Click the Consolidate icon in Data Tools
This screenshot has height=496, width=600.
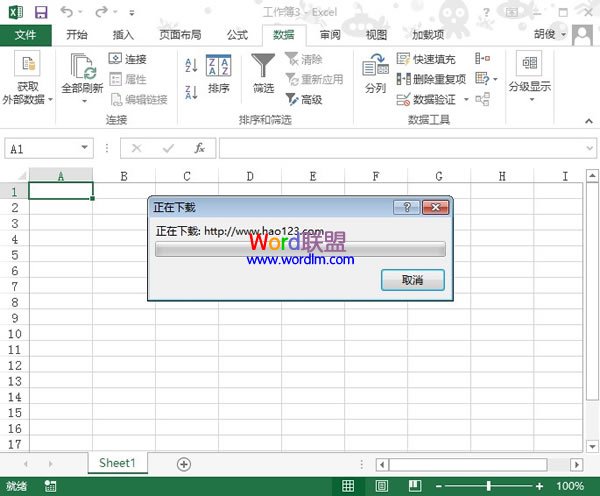click(x=482, y=59)
